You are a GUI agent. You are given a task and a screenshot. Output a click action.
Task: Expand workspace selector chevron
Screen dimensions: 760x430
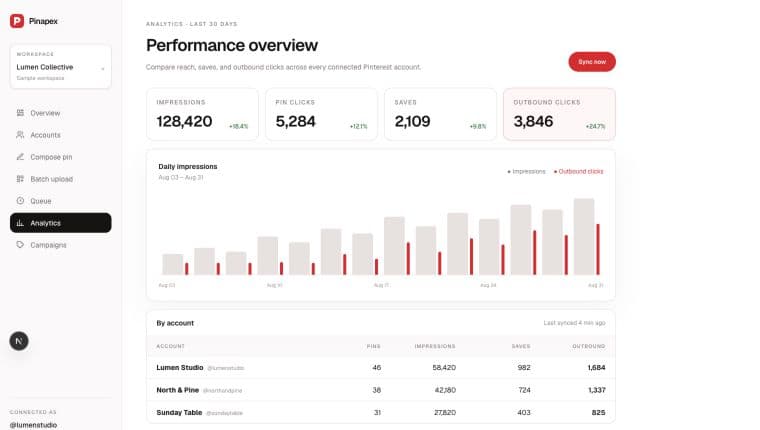[x=103, y=69]
